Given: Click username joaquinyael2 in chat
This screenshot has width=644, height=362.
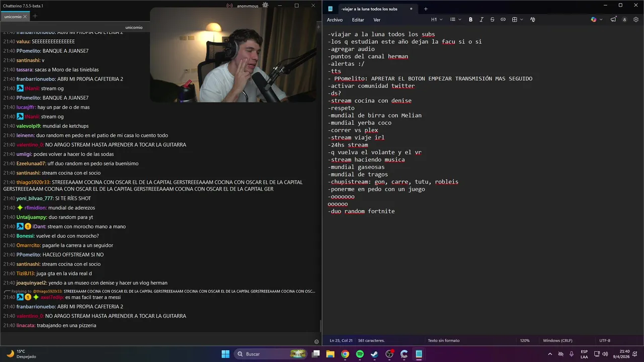Looking at the screenshot, I should [31, 283].
